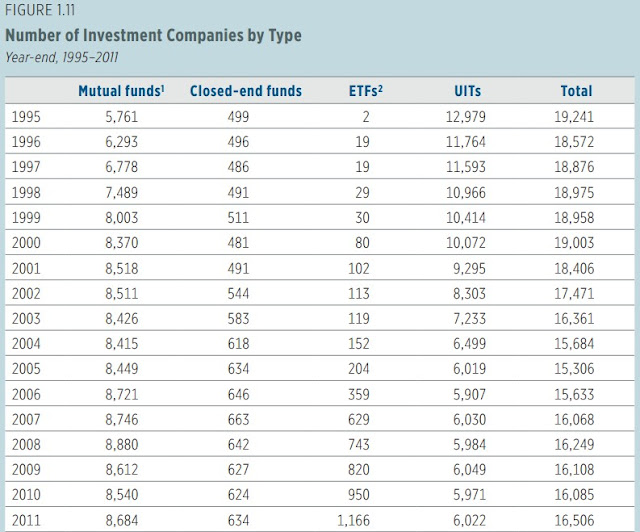
Task: Click ETFs value 743
Action: [x=359, y=444]
